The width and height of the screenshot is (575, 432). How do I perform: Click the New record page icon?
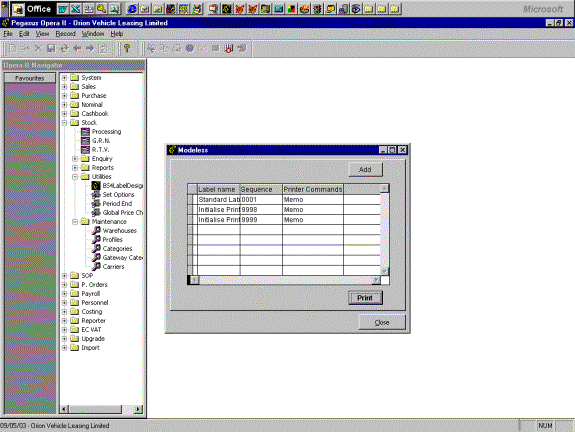(12, 48)
